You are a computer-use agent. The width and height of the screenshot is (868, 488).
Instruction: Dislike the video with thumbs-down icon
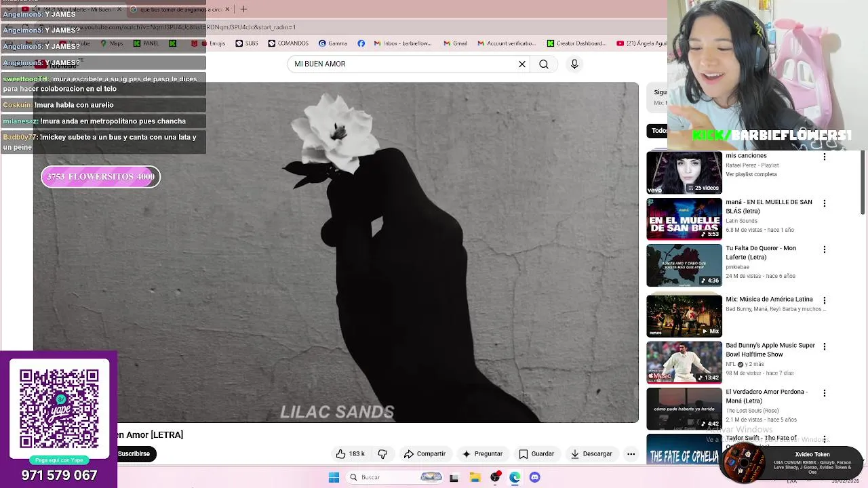pos(382,454)
